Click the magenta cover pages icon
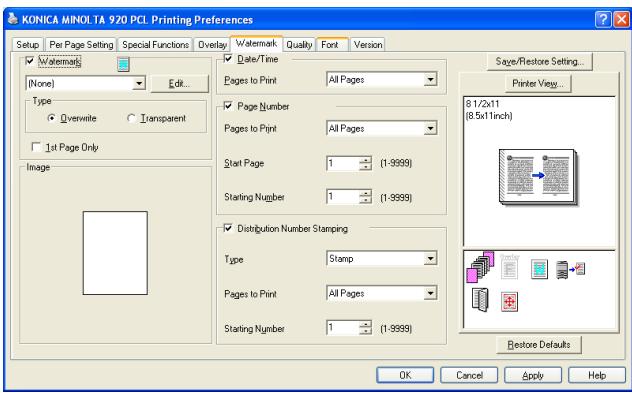This screenshot has height=393, width=632. 480,266
